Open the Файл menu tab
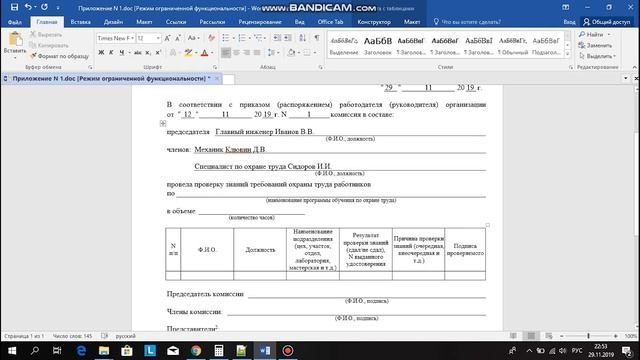This screenshot has height=360, width=640. 15,22
